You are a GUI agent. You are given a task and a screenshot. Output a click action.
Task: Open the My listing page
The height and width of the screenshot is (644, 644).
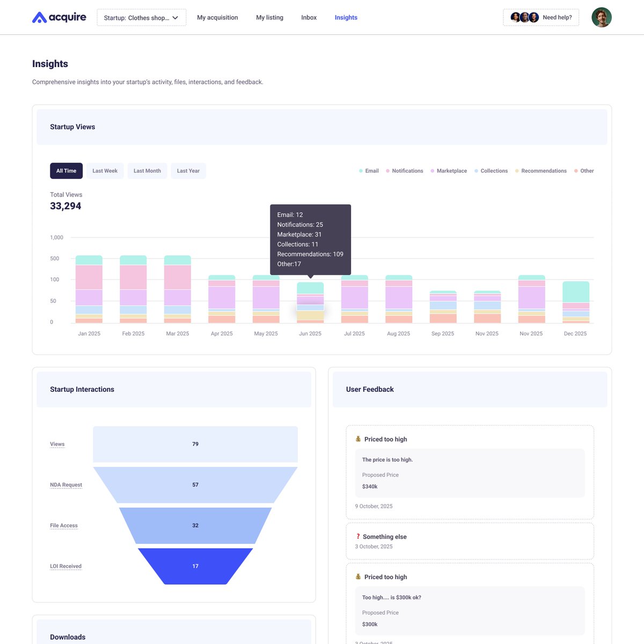(269, 17)
